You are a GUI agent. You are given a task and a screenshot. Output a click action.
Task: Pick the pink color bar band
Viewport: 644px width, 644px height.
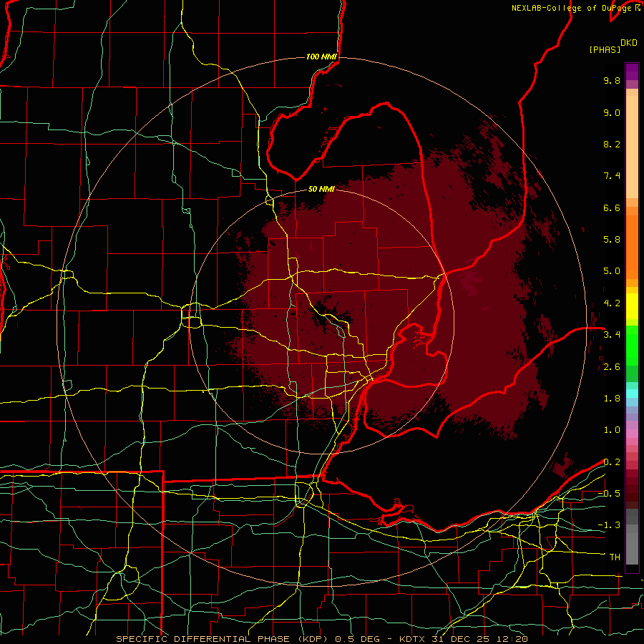click(632, 434)
